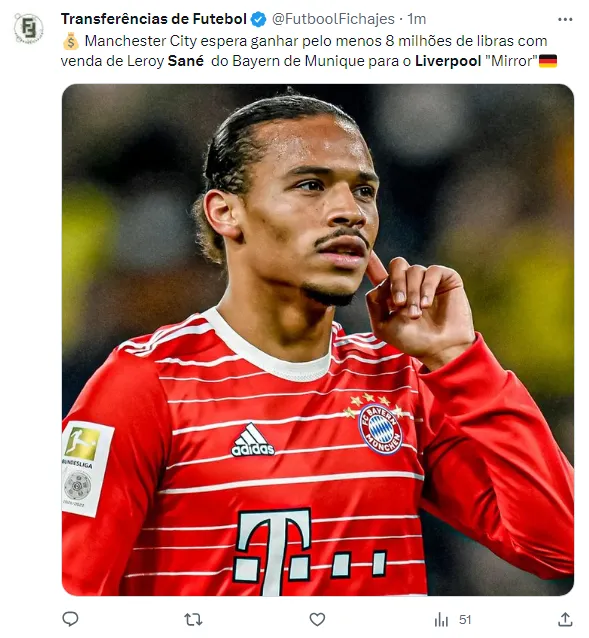The height and width of the screenshot is (638, 589).
Task: Open Transferências de Futebol profile name
Action: pyautogui.click(x=154, y=19)
